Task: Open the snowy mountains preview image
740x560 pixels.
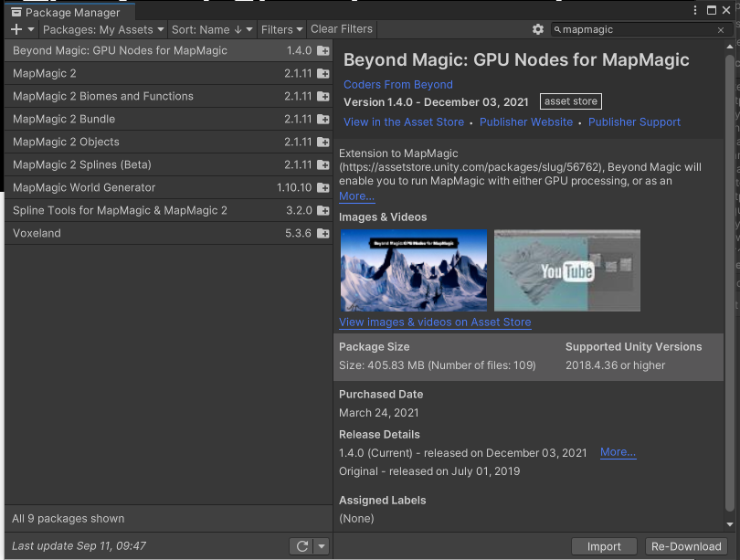Action: click(x=414, y=270)
